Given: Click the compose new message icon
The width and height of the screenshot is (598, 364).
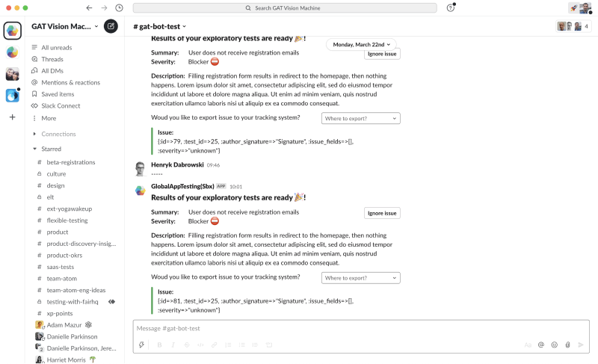Looking at the screenshot, I should [111, 26].
